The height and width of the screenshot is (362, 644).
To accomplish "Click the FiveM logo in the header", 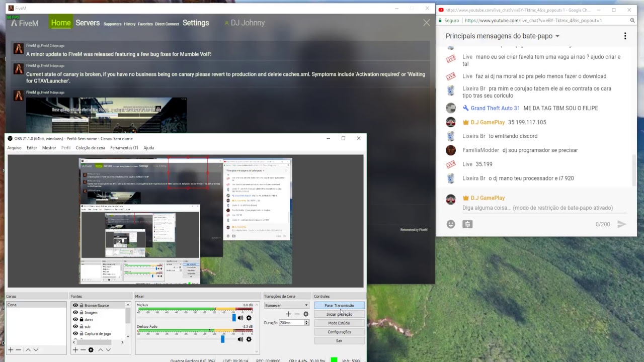I will (x=25, y=23).
